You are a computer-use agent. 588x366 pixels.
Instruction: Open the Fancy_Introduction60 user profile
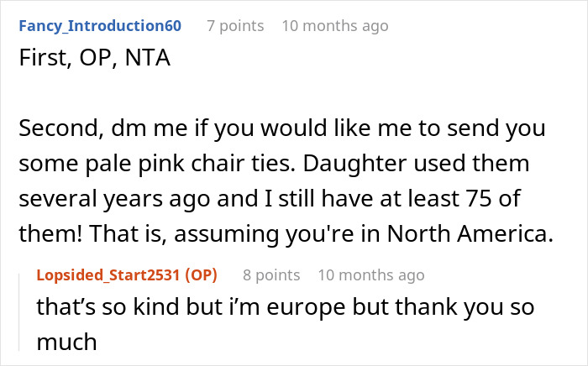pyautogui.click(x=99, y=26)
